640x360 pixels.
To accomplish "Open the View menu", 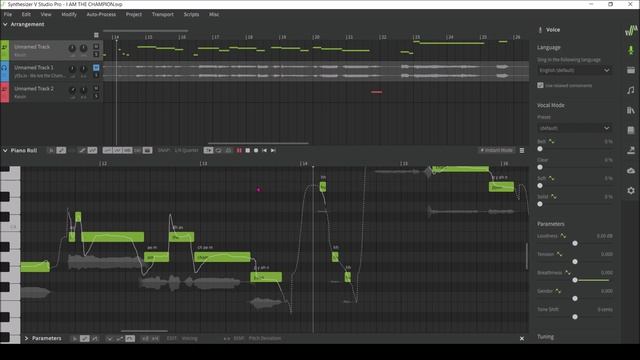I will [x=46, y=14].
